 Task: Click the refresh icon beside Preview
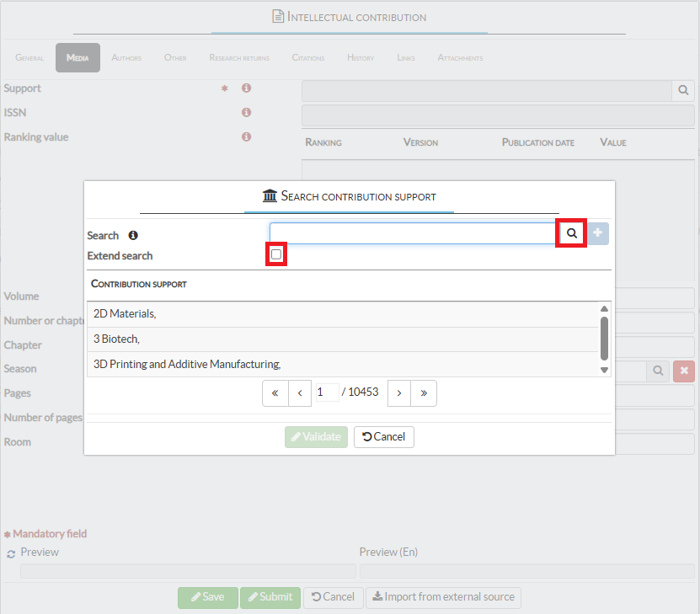(x=11, y=553)
